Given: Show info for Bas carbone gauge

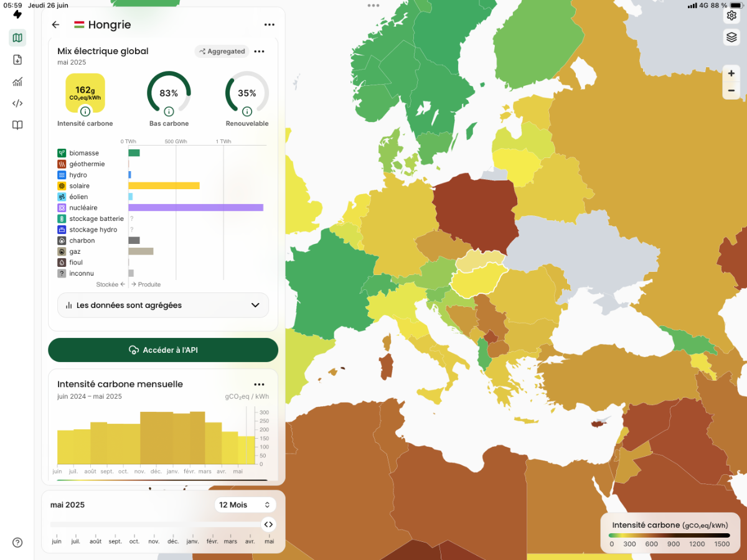Looking at the screenshot, I should [x=169, y=111].
